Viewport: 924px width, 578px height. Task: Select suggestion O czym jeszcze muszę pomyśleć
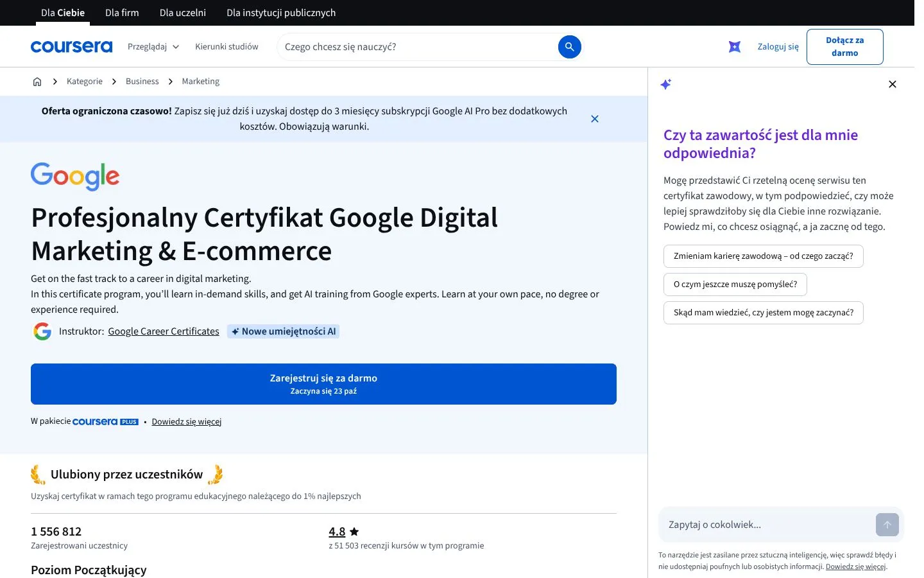[735, 285]
